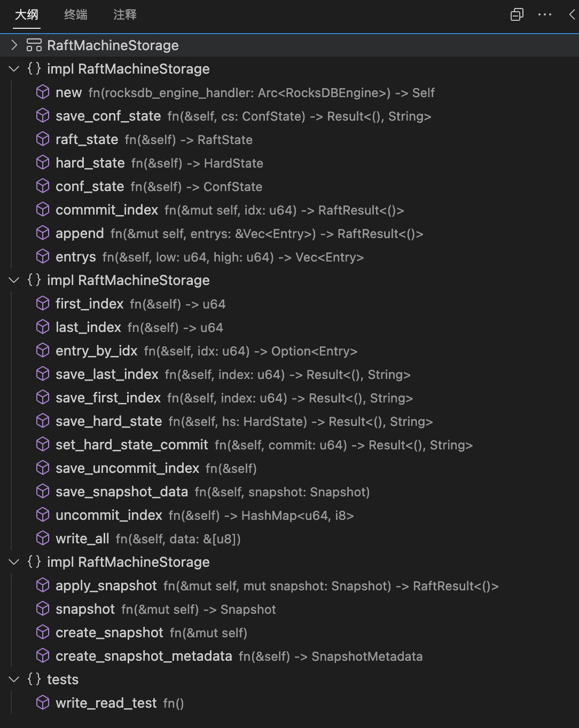
Task: Click the method icon beside write_all
Action: coord(43,539)
